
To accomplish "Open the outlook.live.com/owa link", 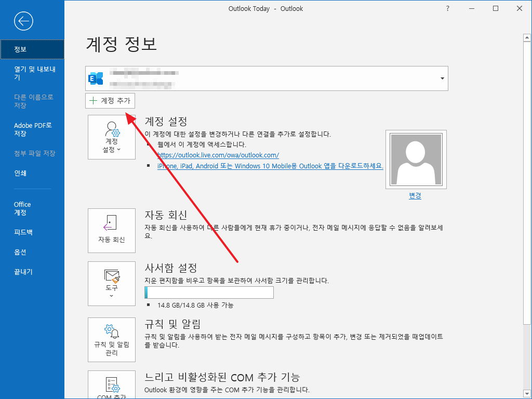I will (218, 155).
